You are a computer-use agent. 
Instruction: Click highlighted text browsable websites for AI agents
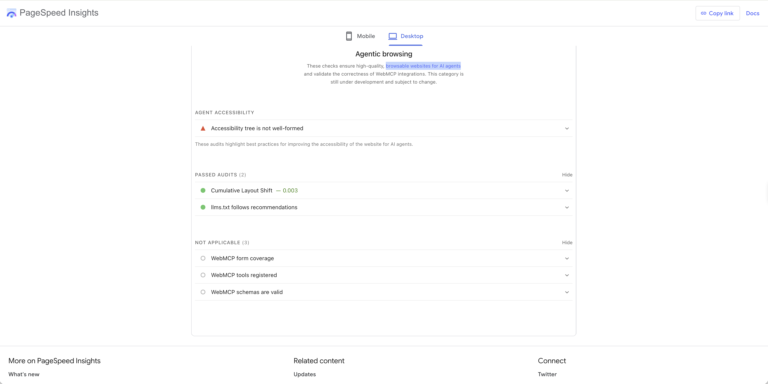point(423,66)
